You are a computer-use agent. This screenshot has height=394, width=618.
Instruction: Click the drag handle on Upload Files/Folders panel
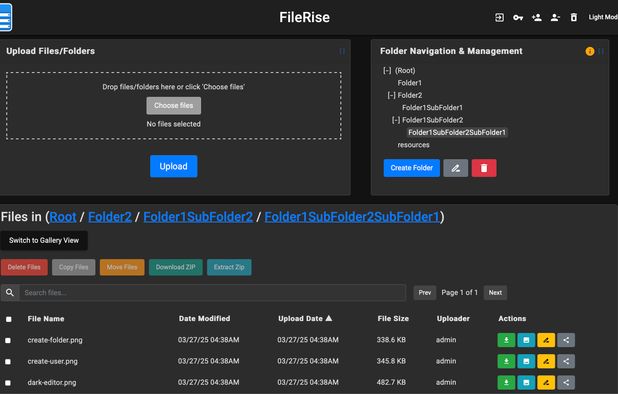pos(342,51)
